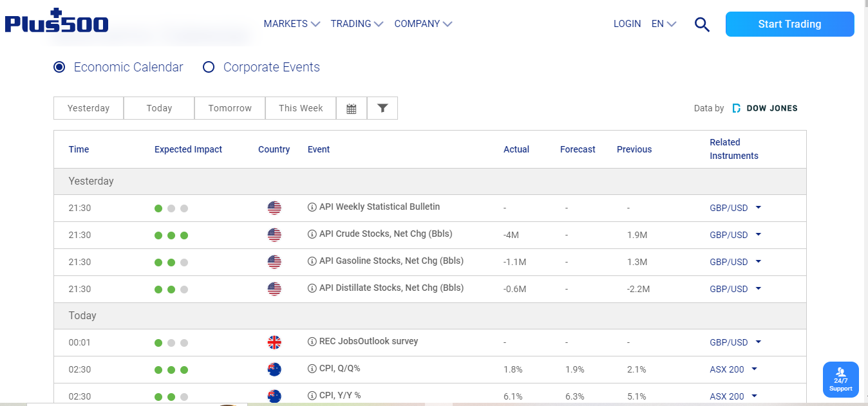Image resolution: width=868 pixels, height=406 pixels.
Task: Click the Event column header
Action: (319, 149)
